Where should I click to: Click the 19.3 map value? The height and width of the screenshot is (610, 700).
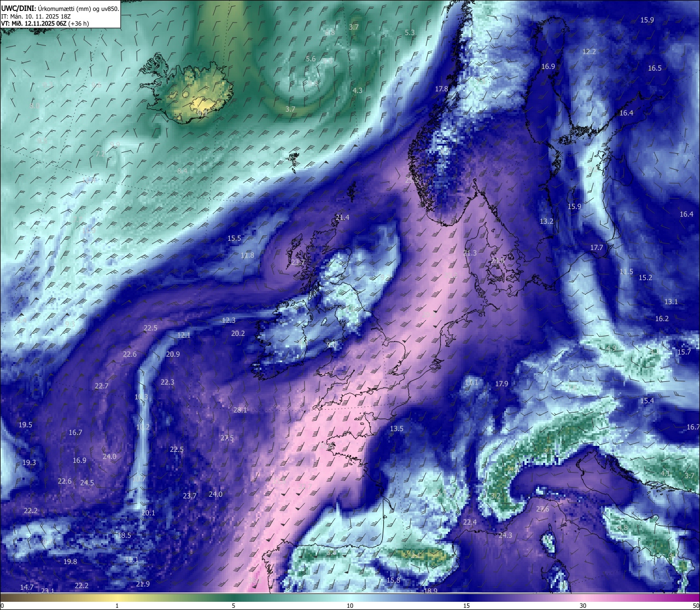point(29,462)
